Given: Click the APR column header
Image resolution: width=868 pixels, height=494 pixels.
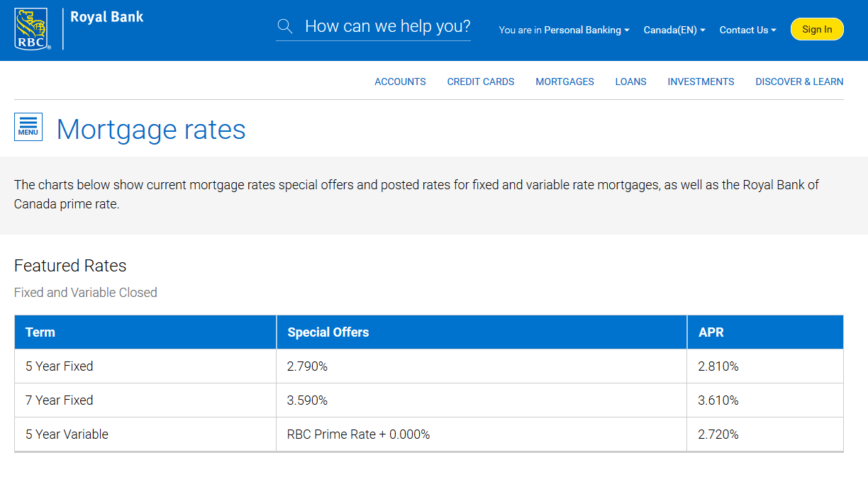Looking at the screenshot, I should pos(765,332).
